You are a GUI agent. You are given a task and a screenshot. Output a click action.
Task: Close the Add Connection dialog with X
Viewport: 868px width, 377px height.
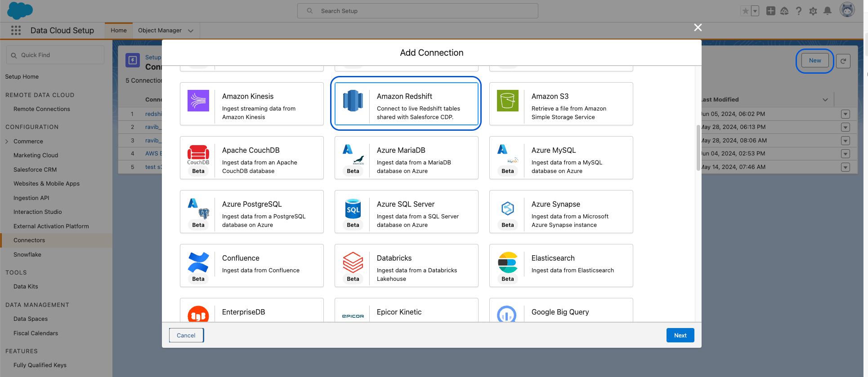[698, 27]
